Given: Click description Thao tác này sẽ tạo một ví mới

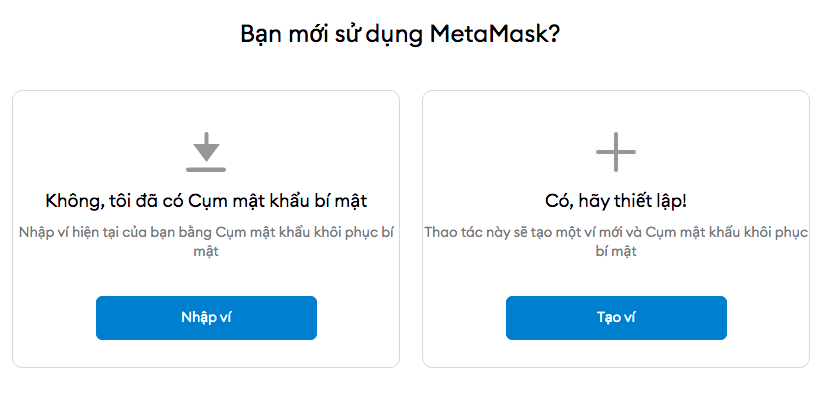Looking at the screenshot, I should [x=616, y=241].
